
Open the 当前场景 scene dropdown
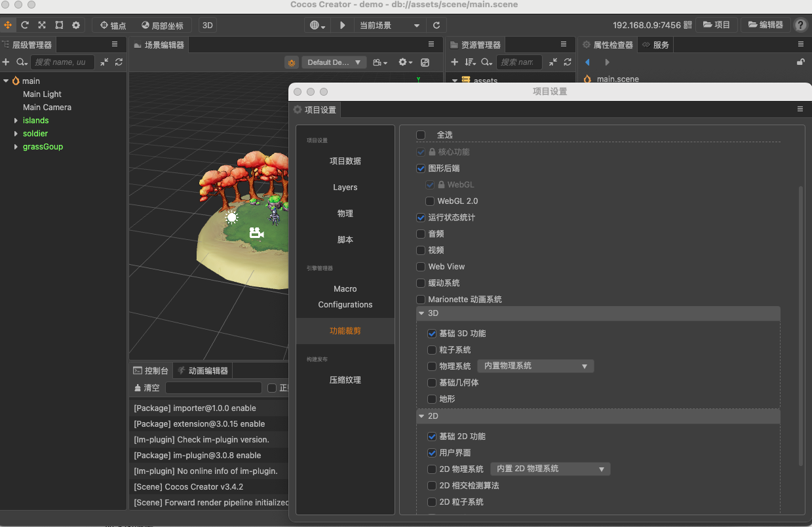(x=389, y=25)
